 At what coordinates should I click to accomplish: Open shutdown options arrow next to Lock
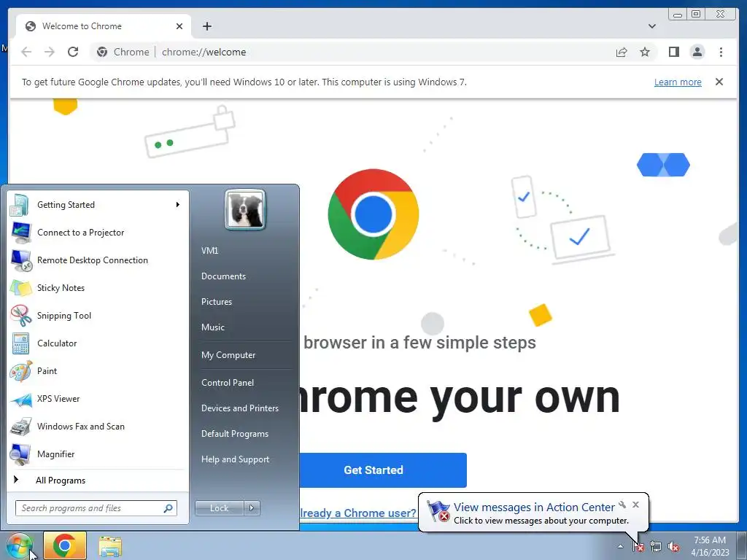click(252, 508)
